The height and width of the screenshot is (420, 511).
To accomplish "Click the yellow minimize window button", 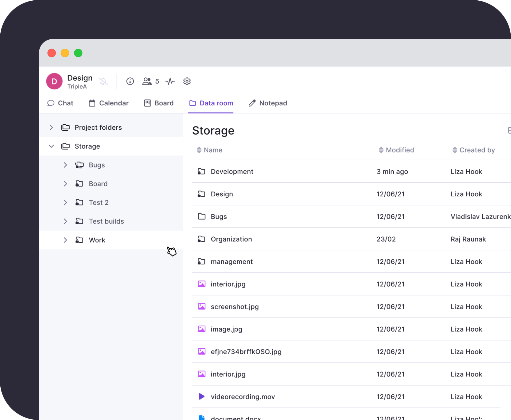I will point(65,53).
